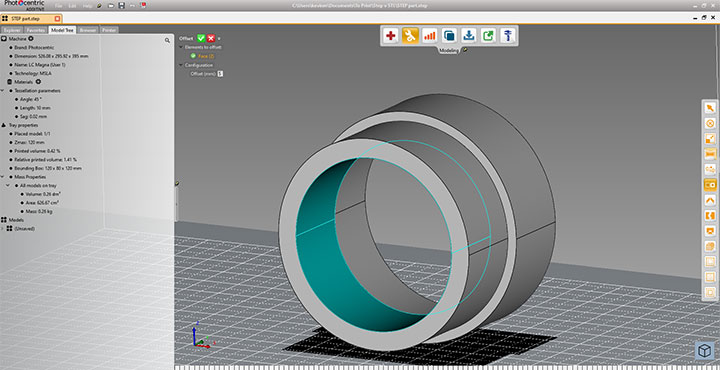
Task: Select the Modeling wrench icon in toolbar
Action: coord(410,35)
